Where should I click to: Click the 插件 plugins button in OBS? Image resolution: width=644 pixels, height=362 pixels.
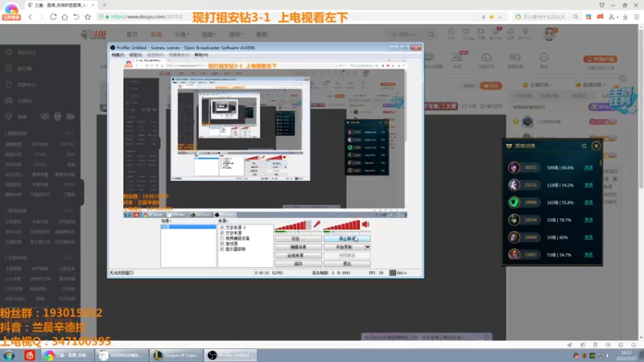click(x=298, y=264)
